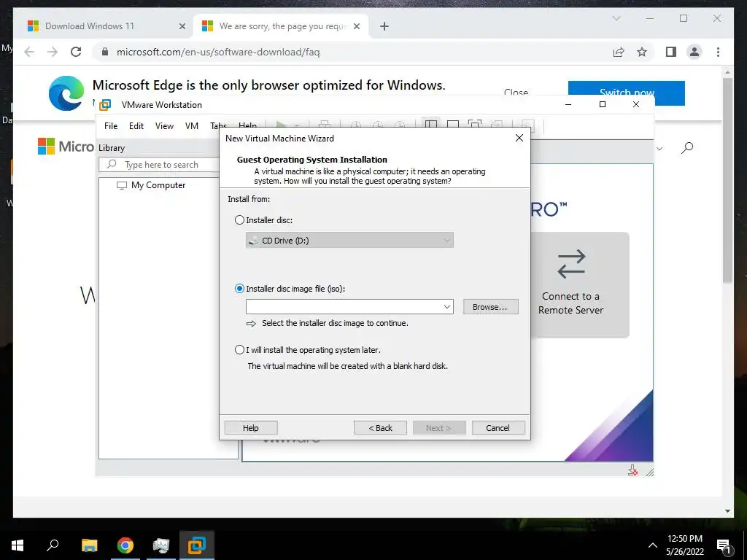
Task: Click the Chrome icon in the taskbar
Action: click(x=125, y=545)
